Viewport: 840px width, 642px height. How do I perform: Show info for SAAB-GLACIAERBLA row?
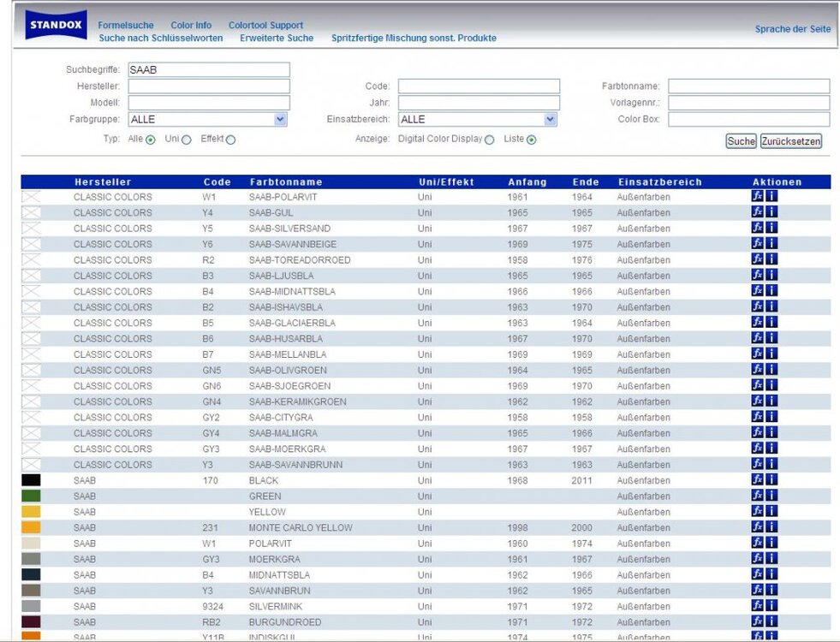(771, 322)
